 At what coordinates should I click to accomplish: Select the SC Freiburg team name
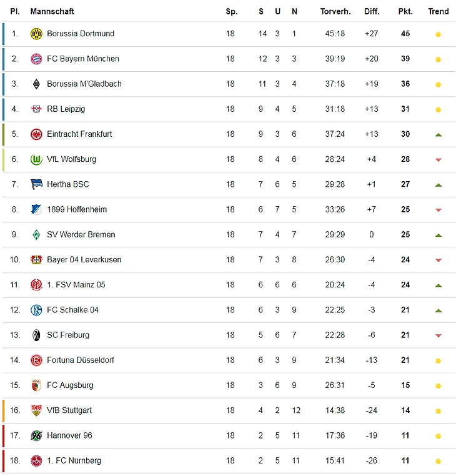coord(68,335)
